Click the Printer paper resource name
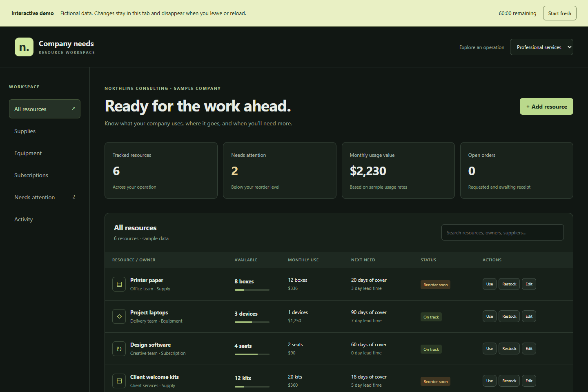Screen dimensions: 588x392 [x=147, y=280]
